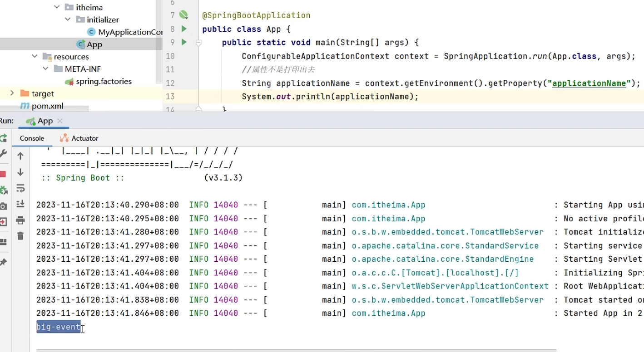Collapse the META-INF folder
The height and width of the screenshot is (352, 644).
(46, 69)
